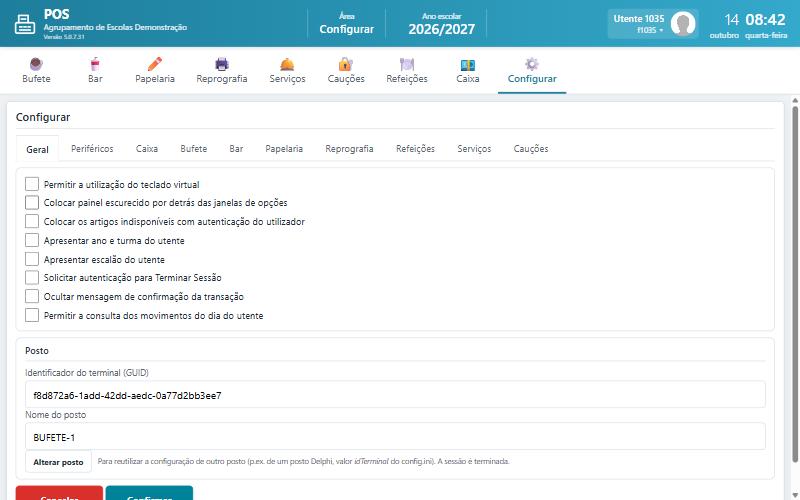This screenshot has width=800, height=500.
Task: Click the Área Configurar header label
Action: [346, 24]
